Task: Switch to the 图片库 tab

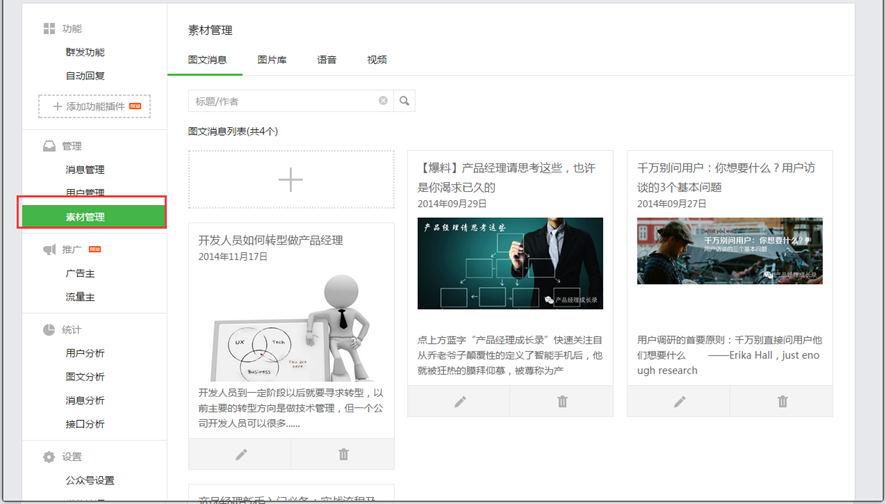Action: point(272,59)
